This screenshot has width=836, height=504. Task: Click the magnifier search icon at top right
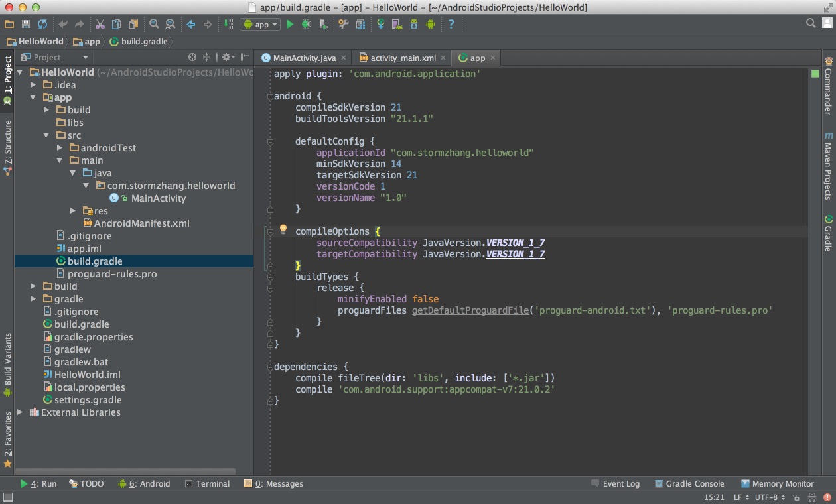[x=810, y=23]
